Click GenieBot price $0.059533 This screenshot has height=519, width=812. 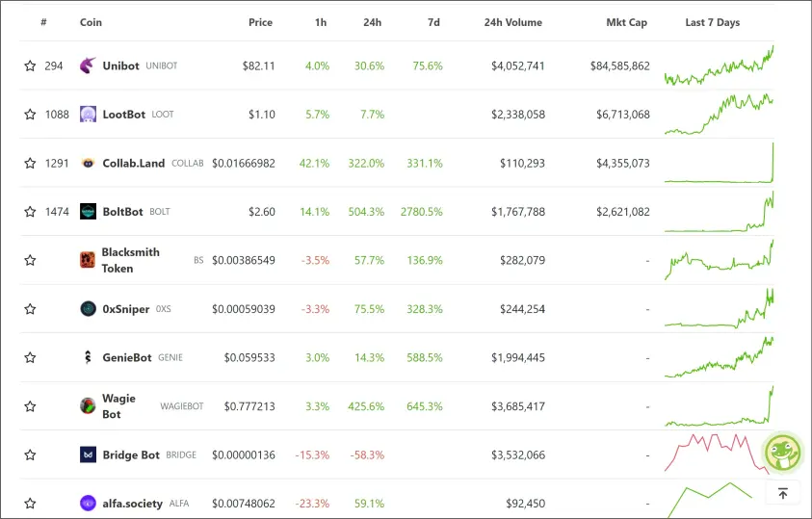point(249,357)
